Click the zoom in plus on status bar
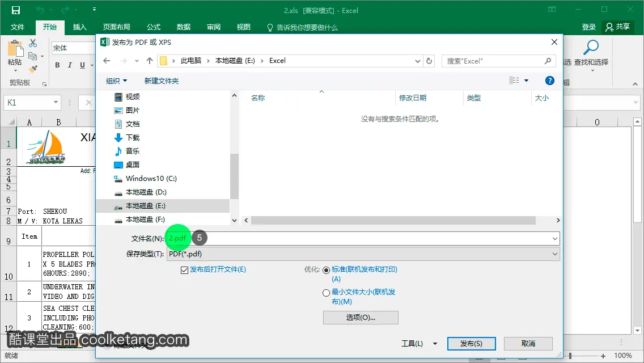 pyautogui.click(x=603, y=356)
